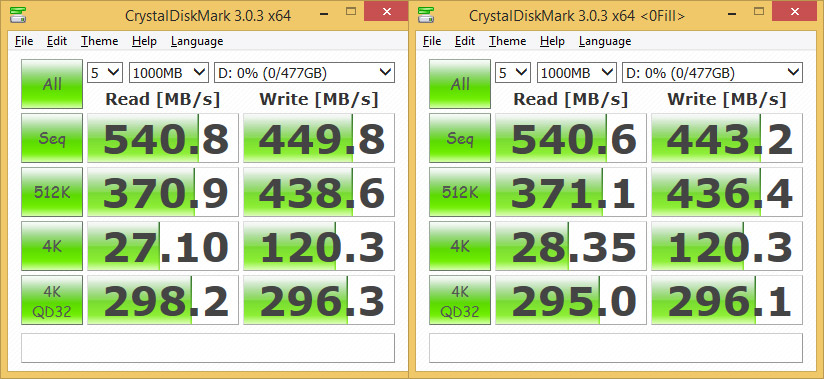Click 4K read value 27.10
824x379 pixels.
tap(163, 246)
